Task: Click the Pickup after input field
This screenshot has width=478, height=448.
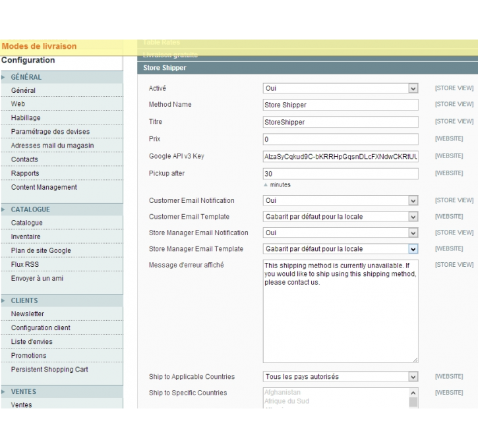Action: 340,174
